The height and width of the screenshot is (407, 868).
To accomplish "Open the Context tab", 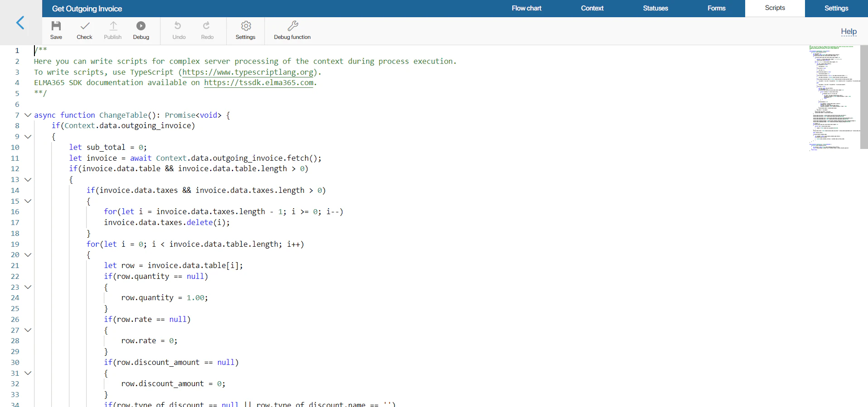I will [592, 8].
